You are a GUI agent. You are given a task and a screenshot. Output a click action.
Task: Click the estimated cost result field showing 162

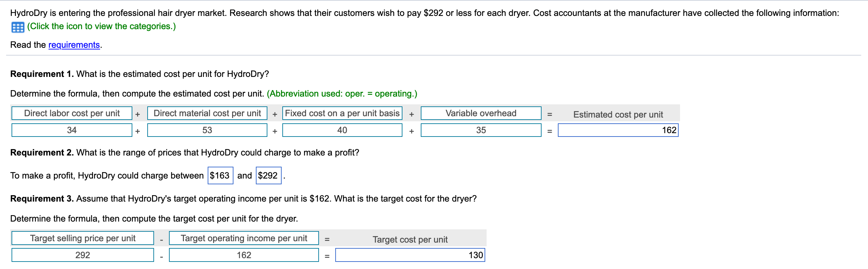[x=618, y=130]
